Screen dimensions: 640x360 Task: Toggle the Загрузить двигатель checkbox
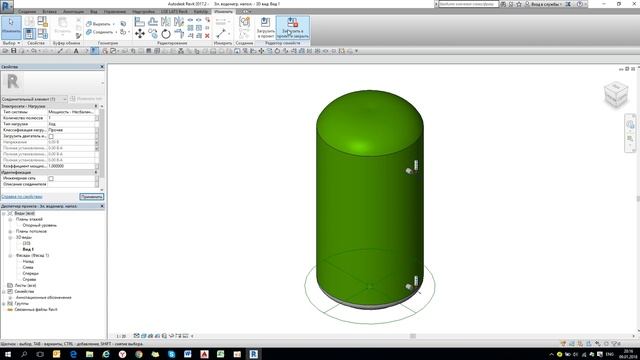point(51,136)
